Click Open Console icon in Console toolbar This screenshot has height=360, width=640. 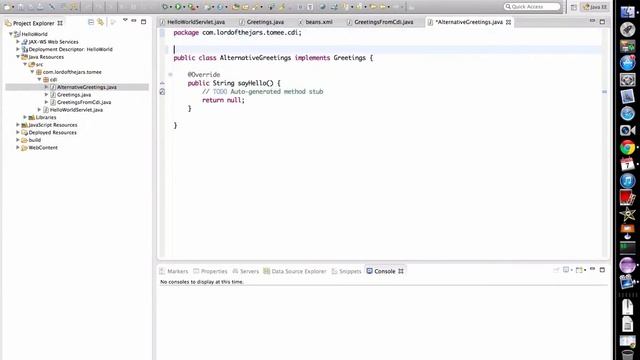[579, 270]
